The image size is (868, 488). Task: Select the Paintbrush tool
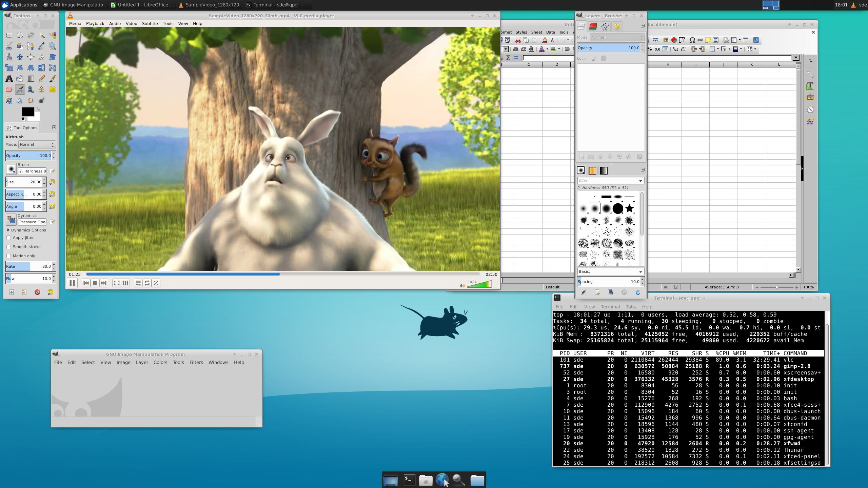point(53,79)
